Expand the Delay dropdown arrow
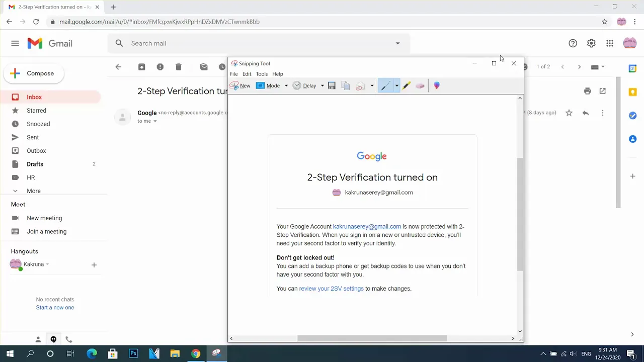 322,86
